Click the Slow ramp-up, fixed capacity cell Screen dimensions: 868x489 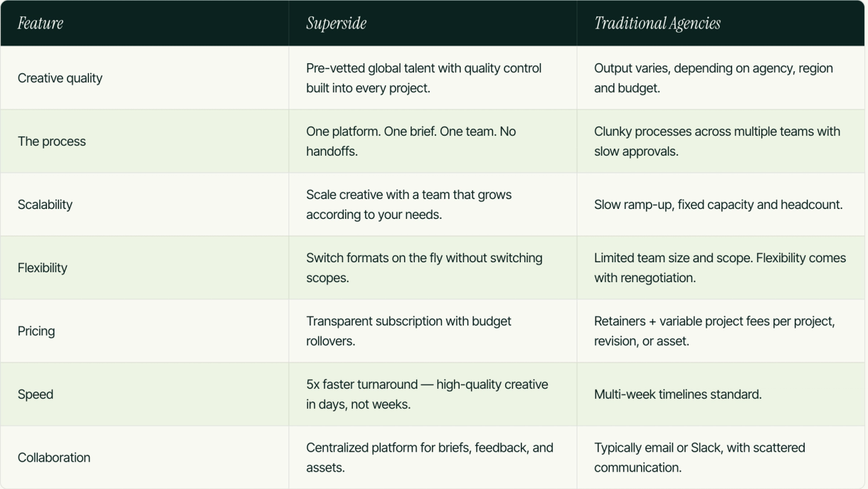(x=719, y=205)
